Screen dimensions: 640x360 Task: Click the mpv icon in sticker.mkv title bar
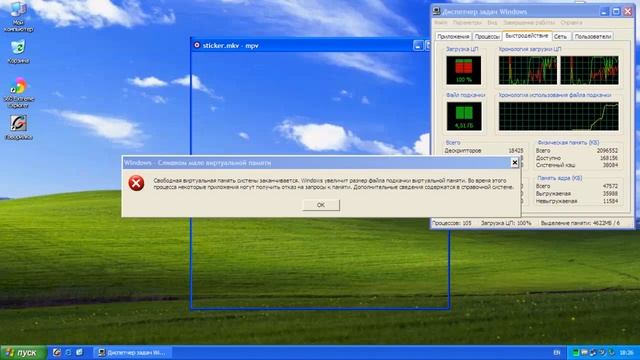(x=197, y=45)
